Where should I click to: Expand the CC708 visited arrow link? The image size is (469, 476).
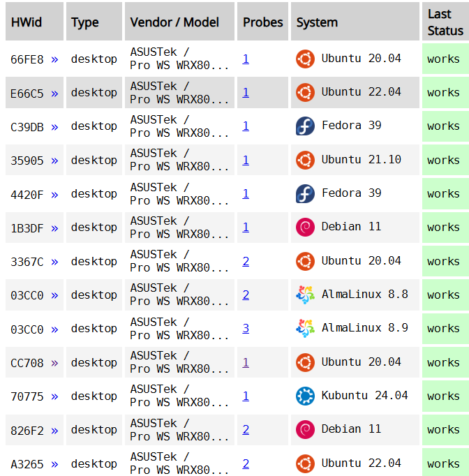(54, 363)
